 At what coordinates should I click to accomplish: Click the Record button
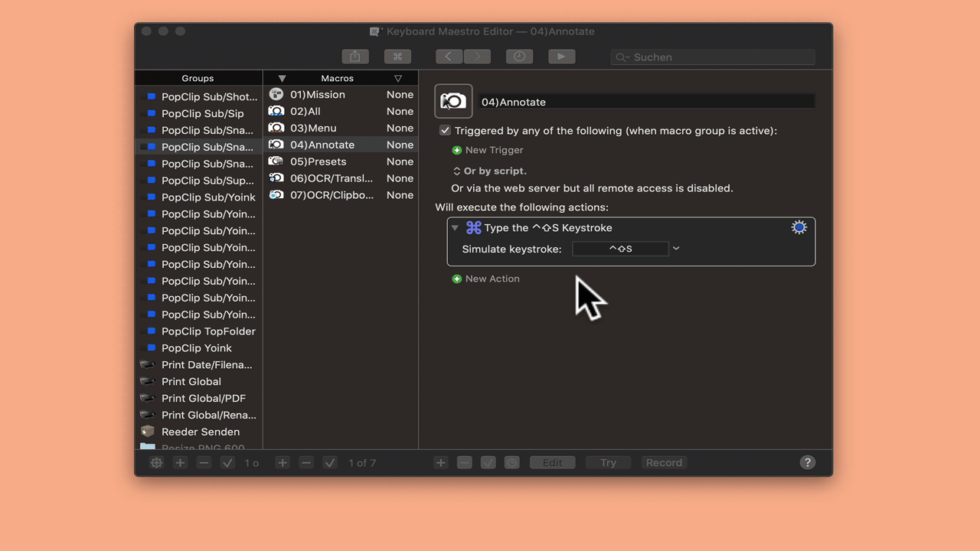(664, 462)
